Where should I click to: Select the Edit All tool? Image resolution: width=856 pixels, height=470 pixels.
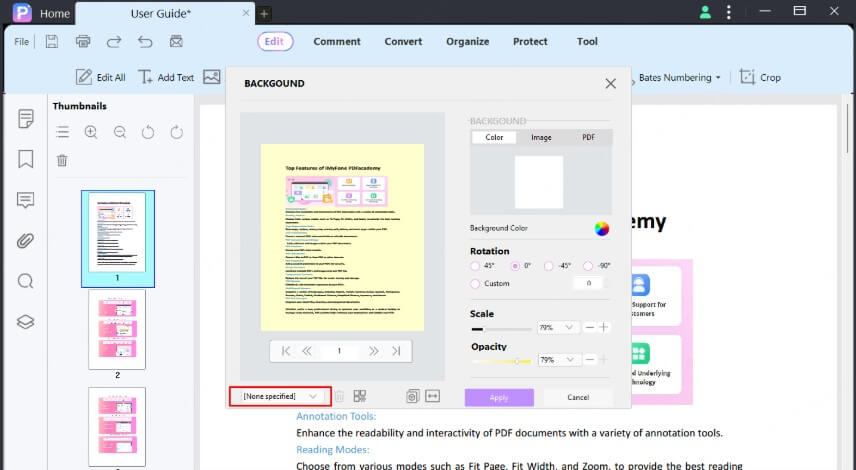[100, 78]
